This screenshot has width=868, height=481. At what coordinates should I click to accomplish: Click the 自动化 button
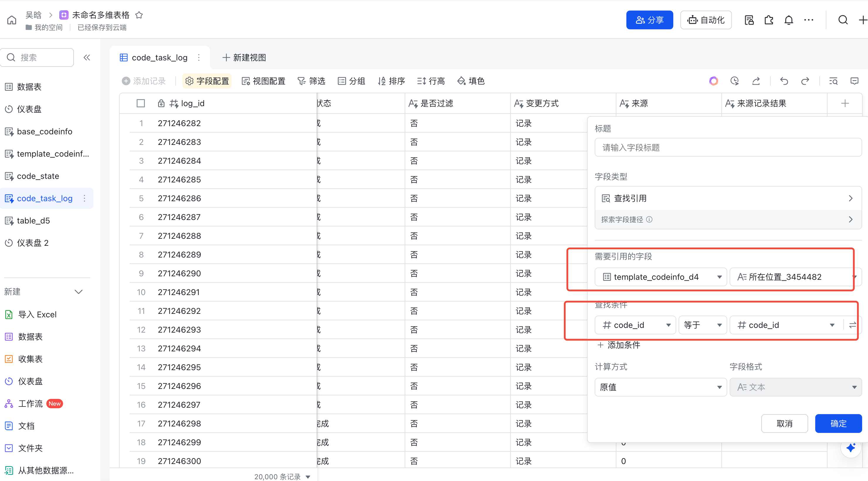(706, 20)
